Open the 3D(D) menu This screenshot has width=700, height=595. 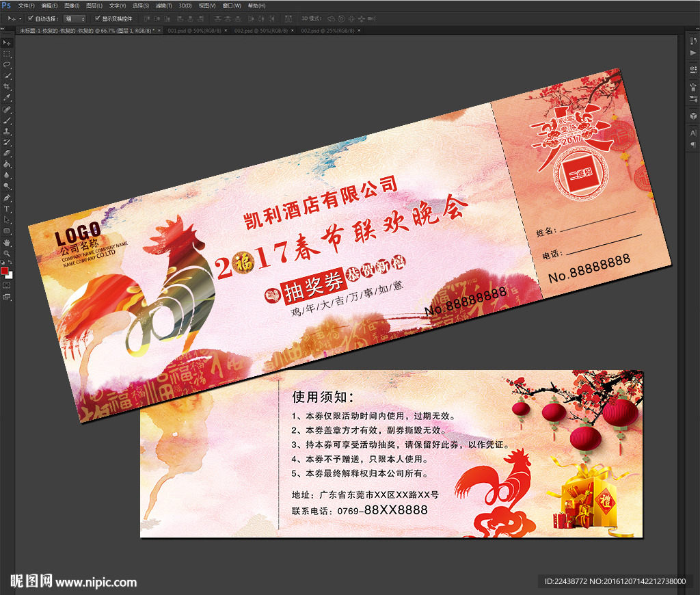pos(185,5)
